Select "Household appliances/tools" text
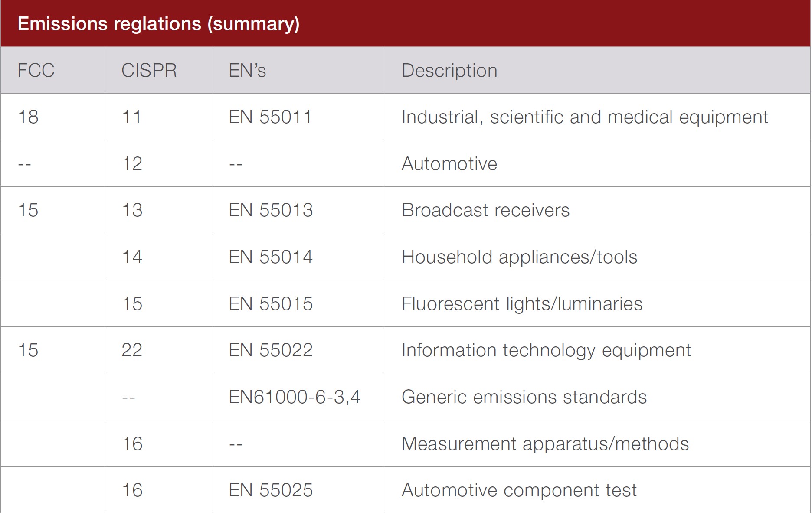812x515 pixels. [519, 257]
